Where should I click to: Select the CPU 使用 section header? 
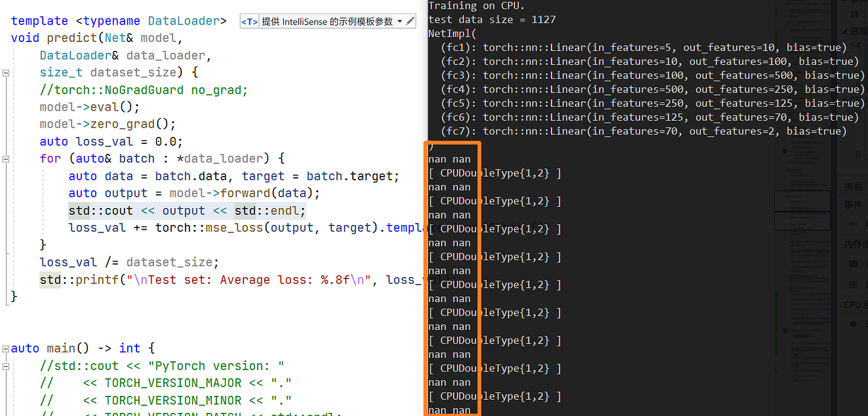pos(853,305)
